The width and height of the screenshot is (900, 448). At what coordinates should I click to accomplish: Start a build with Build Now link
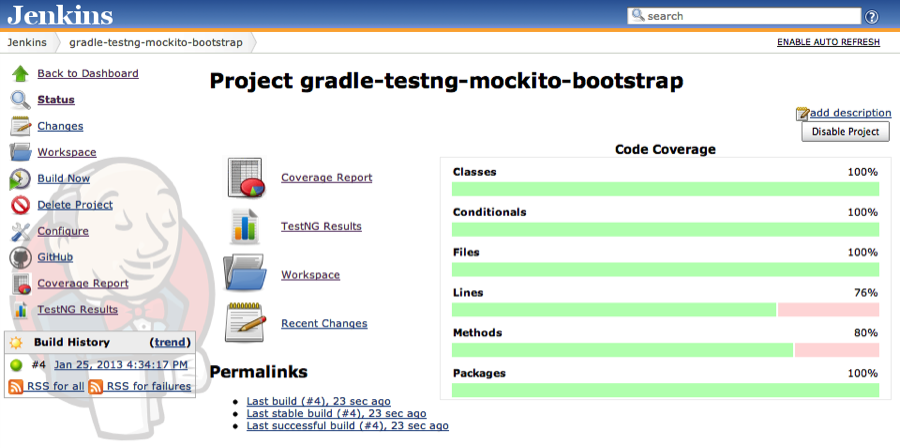pos(64,178)
